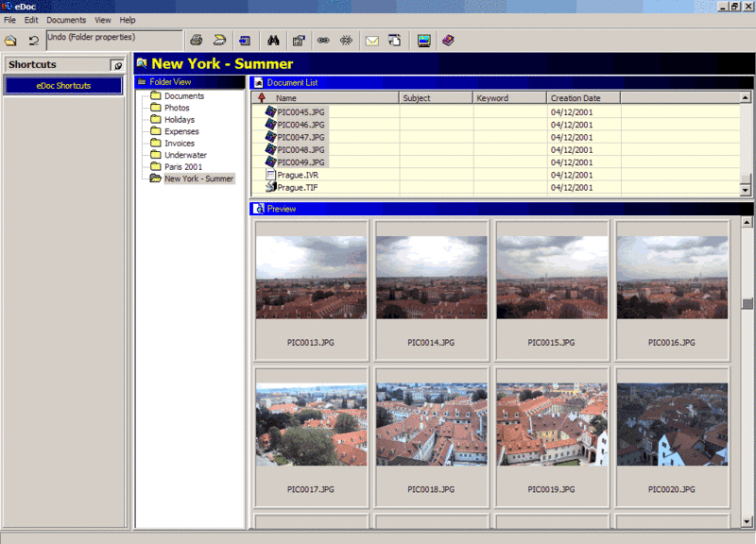Image resolution: width=756 pixels, height=544 pixels.
Task: Select Prague.TIF in document list
Action: tap(297, 187)
